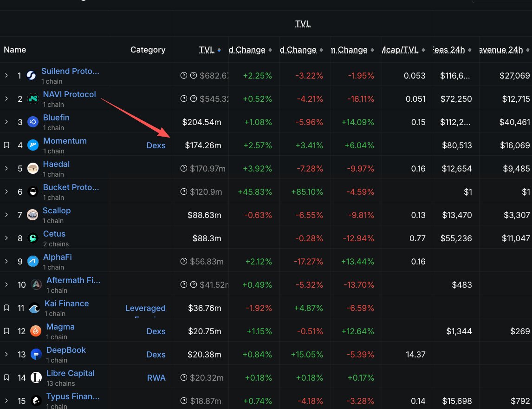Click the Kai Finance logo icon
This screenshot has width=532, height=409.
(x=34, y=308)
